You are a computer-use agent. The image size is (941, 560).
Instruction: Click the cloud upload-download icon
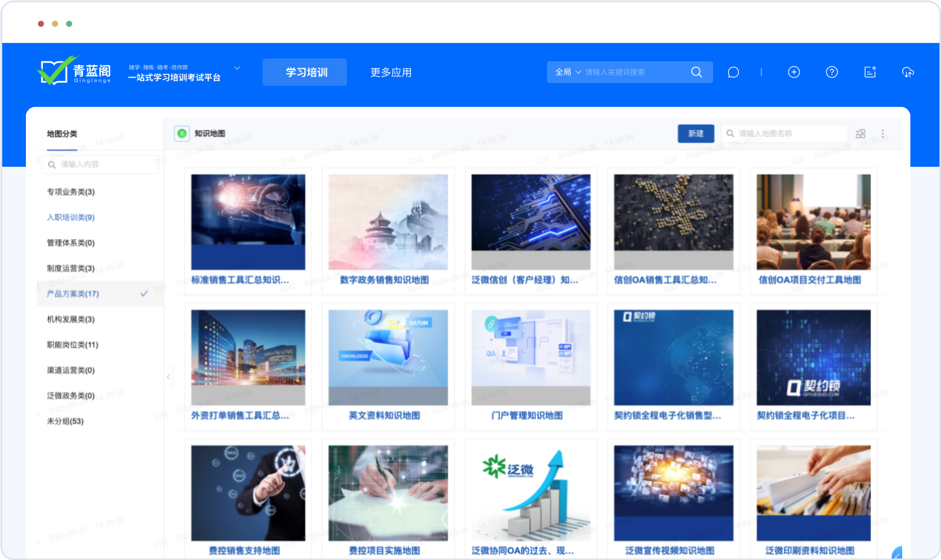(908, 72)
